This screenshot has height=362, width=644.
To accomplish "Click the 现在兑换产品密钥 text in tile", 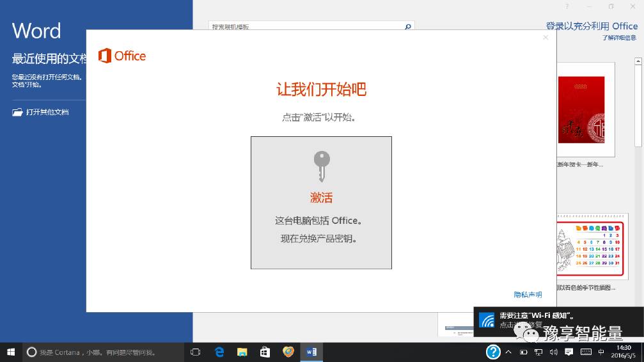I will [x=318, y=239].
